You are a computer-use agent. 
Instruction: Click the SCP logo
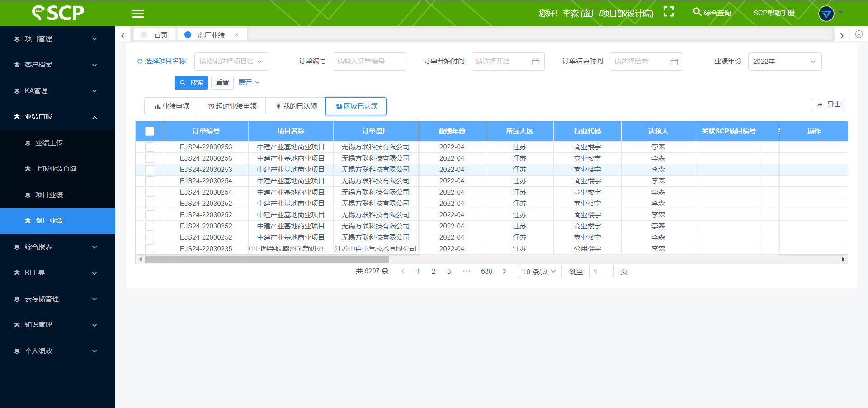(x=58, y=13)
